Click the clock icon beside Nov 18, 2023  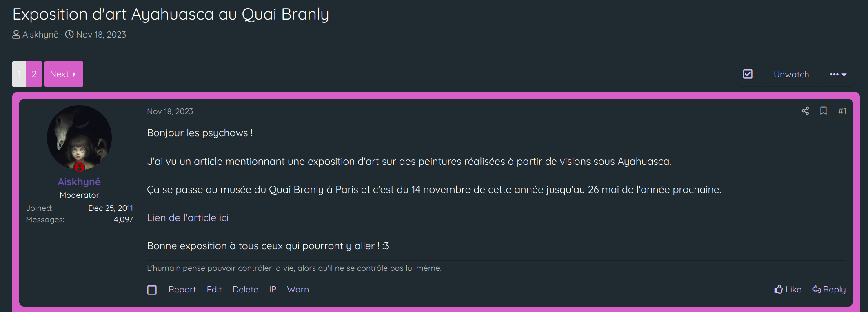coord(69,34)
